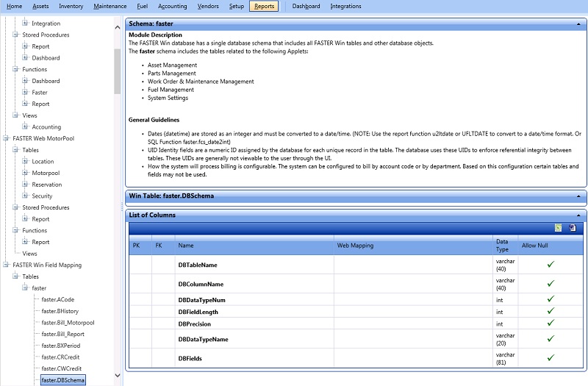Open the Integrations menu
This screenshot has width=588, height=386.
345,6
